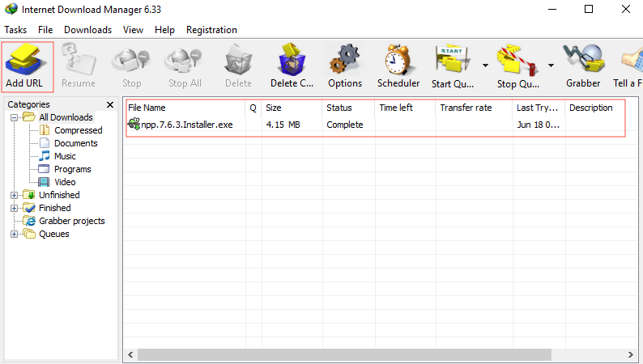Select the Programs category
The image size is (643, 364).
tap(73, 169)
